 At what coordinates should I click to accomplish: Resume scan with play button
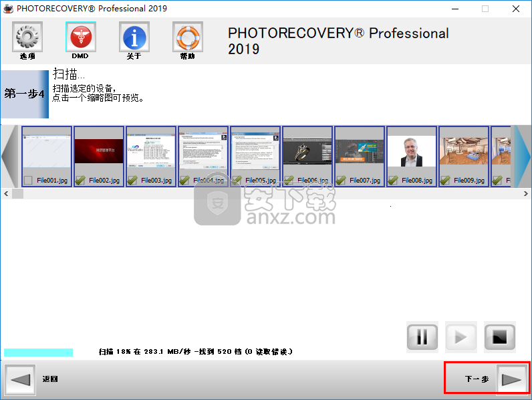click(x=461, y=337)
